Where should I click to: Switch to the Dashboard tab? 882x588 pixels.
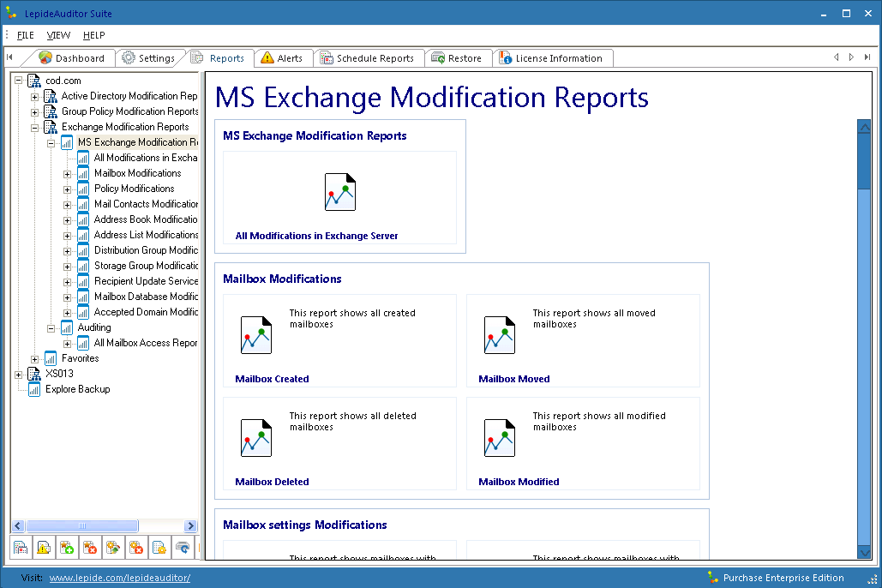[72, 58]
